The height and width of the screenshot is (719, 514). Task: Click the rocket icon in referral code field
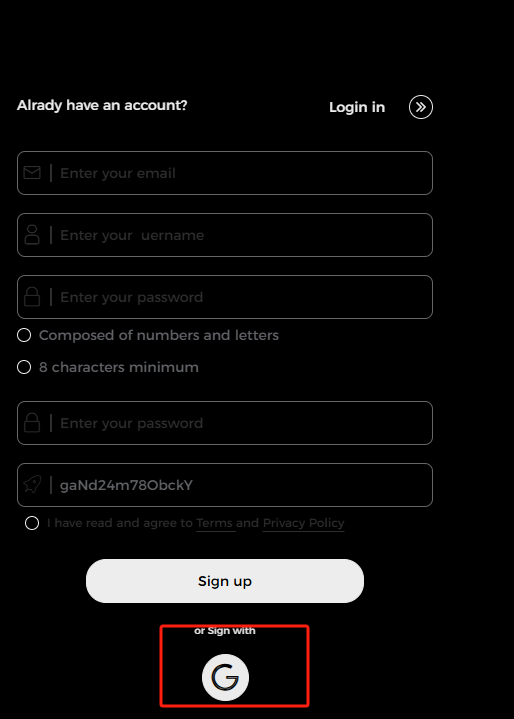(32, 484)
